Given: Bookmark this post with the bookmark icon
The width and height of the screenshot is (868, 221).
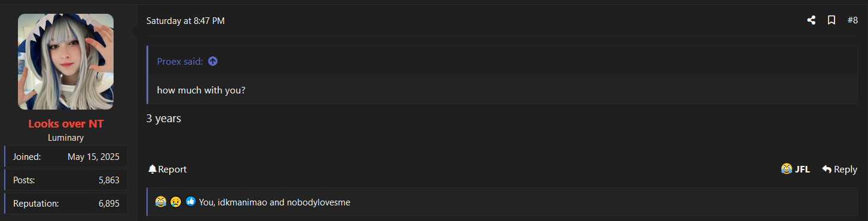Looking at the screenshot, I should (x=832, y=20).
